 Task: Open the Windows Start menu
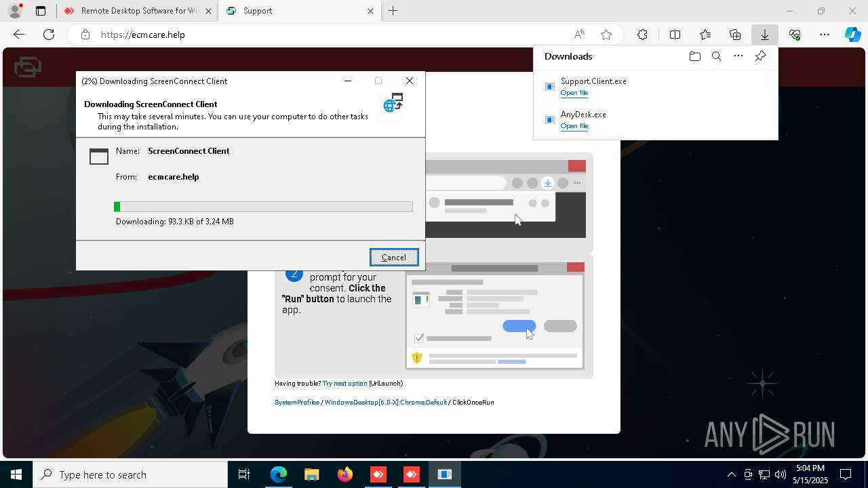[x=16, y=474]
